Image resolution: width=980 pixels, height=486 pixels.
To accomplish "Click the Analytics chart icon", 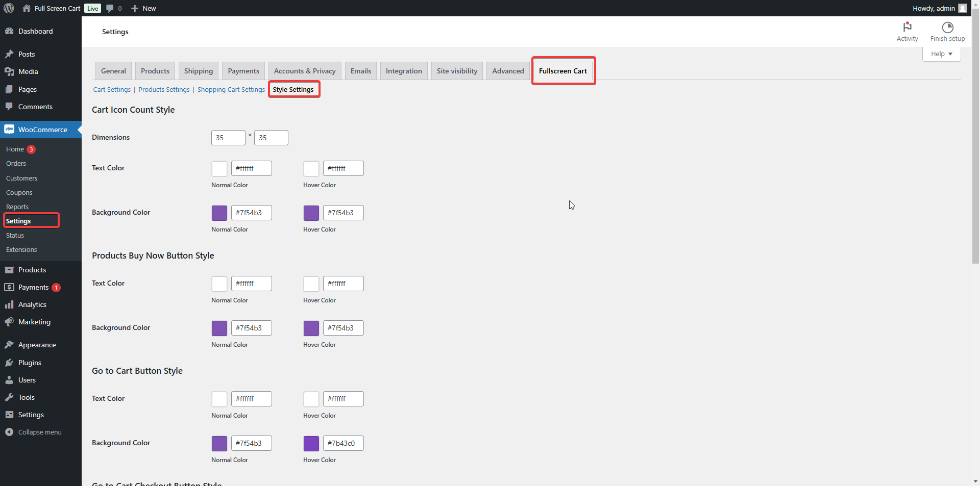I will pyautogui.click(x=9, y=304).
